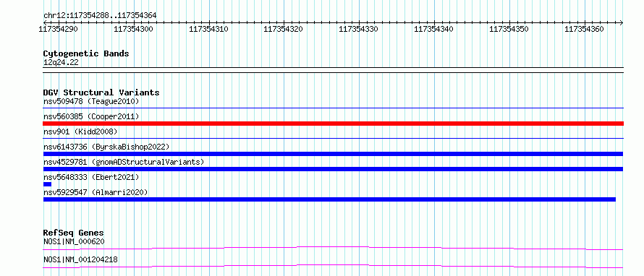Click ruler position 117354360
The width and height of the screenshot is (644, 276).
coord(585,29)
